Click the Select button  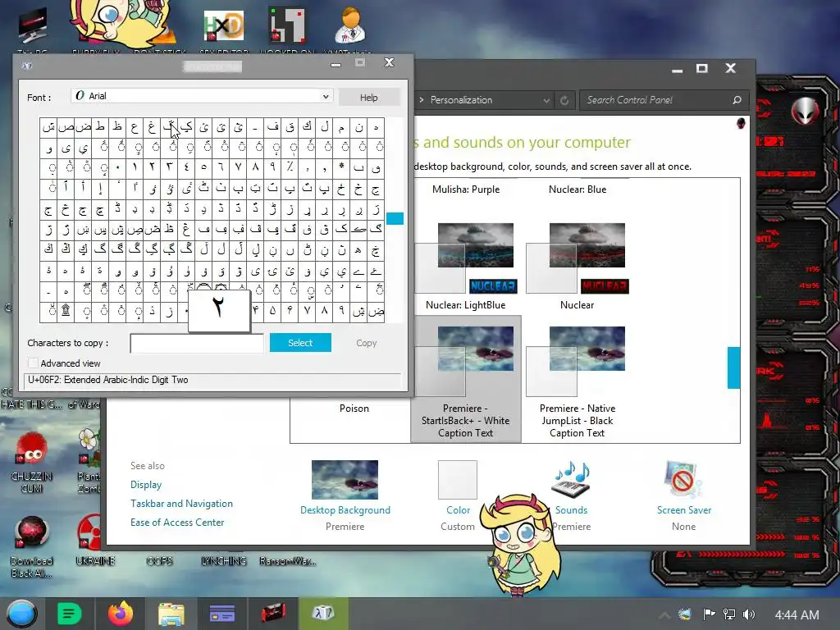pos(300,343)
